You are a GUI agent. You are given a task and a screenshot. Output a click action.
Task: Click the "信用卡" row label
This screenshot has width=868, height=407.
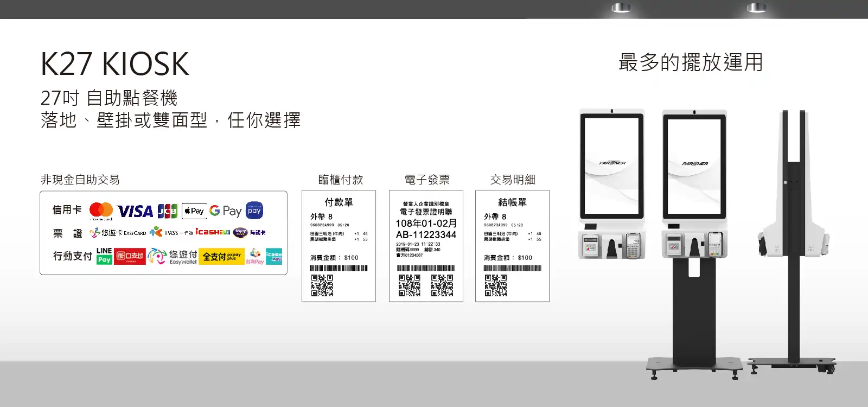point(67,210)
